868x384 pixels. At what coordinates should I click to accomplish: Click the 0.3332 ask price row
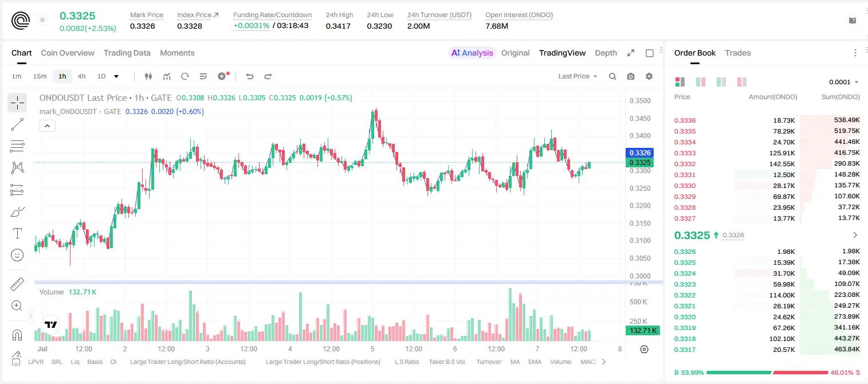pos(767,164)
